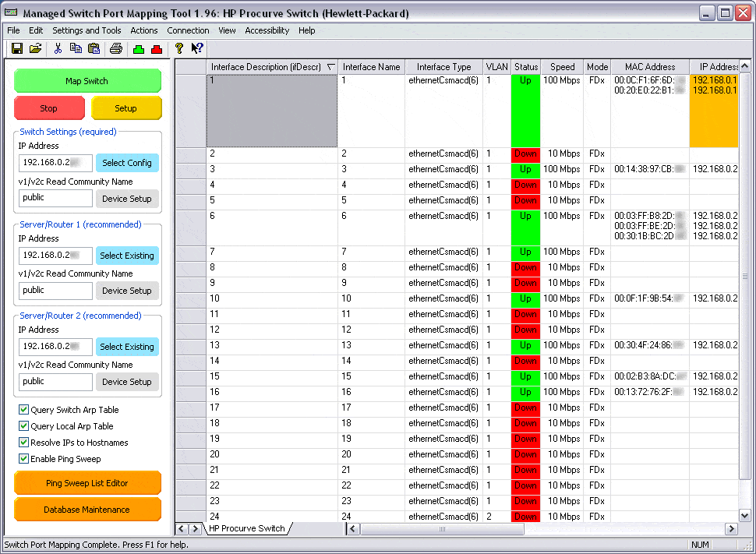Toggle Query Local Arp Table checkbox

click(x=23, y=426)
